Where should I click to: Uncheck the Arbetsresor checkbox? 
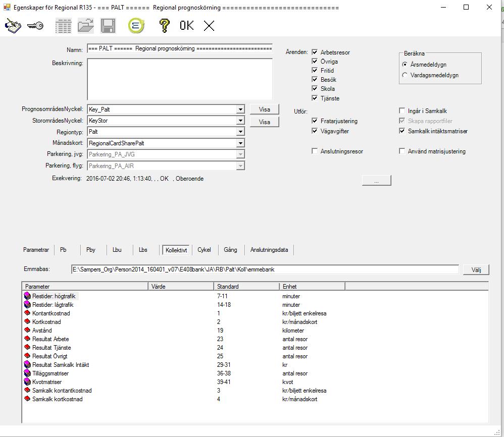[315, 52]
